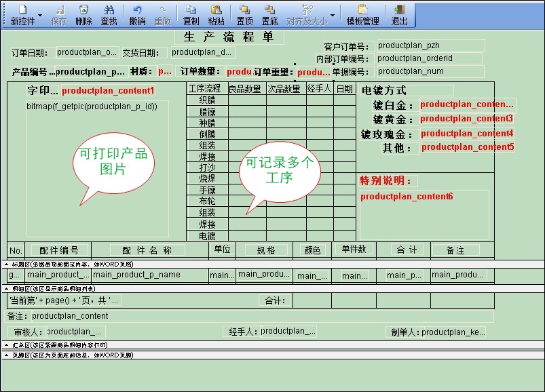Image resolution: width=545 pixels, height=392 pixels.
Task: Click the 明细区 band divider bar
Action: point(271,288)
